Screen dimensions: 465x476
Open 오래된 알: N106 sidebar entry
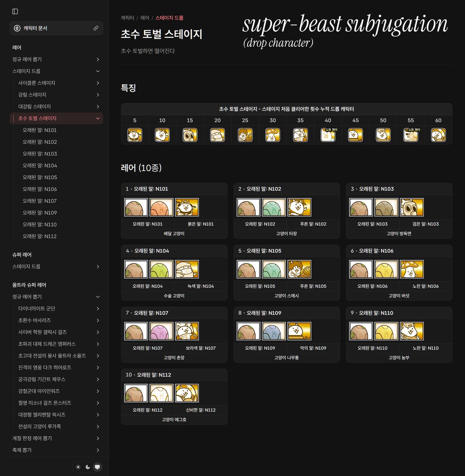coord(40,189)
